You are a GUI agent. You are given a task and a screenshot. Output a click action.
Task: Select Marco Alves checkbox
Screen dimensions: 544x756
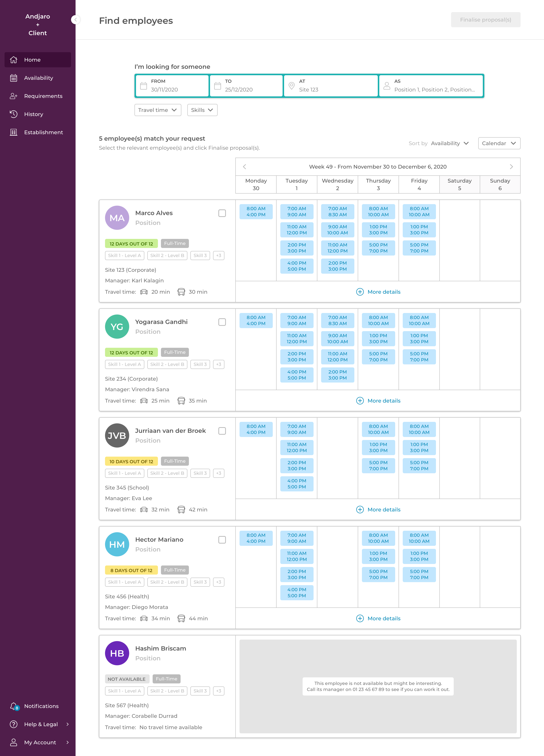click(x=222, y=213)
